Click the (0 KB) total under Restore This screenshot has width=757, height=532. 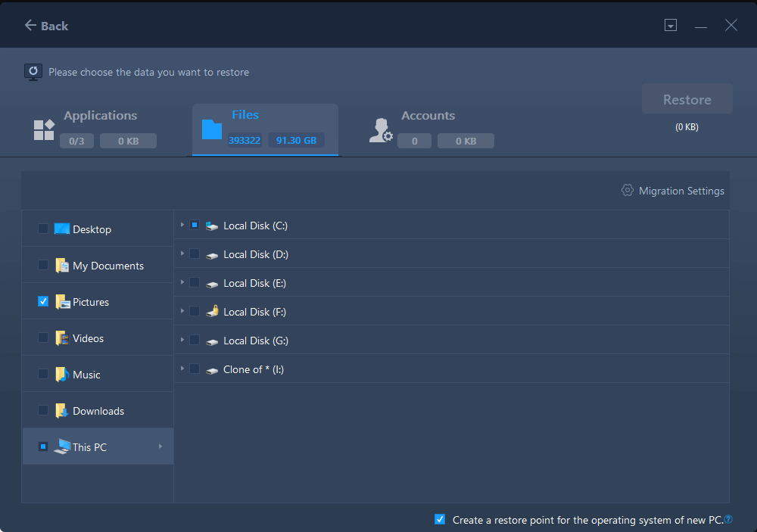tap(687, 127)
